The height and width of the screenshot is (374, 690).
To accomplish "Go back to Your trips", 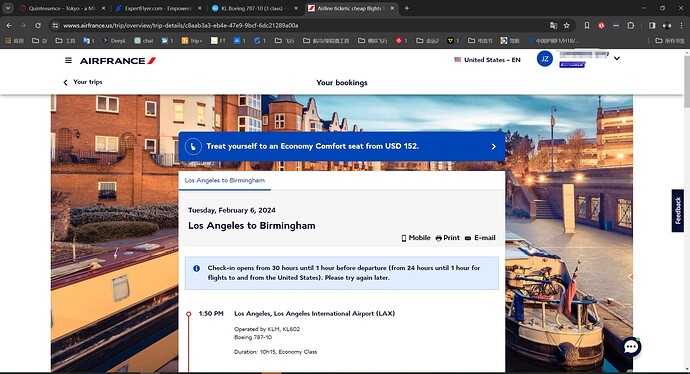I will click(x=83, y=82).
